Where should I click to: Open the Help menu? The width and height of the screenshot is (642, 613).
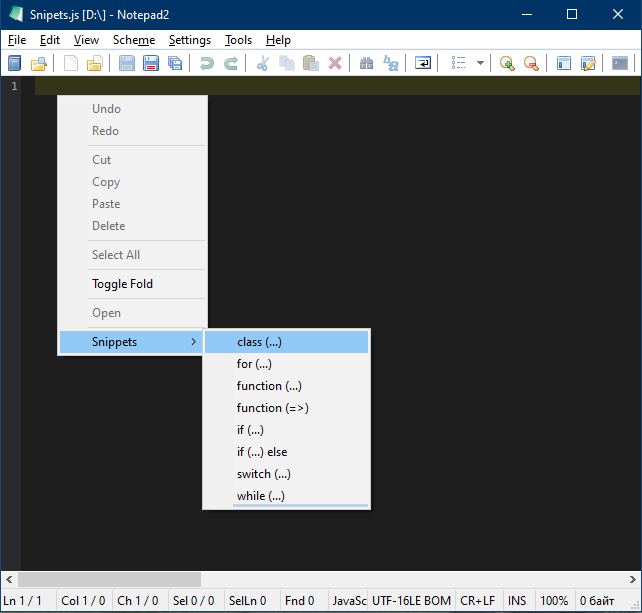[x=278, y=40]
